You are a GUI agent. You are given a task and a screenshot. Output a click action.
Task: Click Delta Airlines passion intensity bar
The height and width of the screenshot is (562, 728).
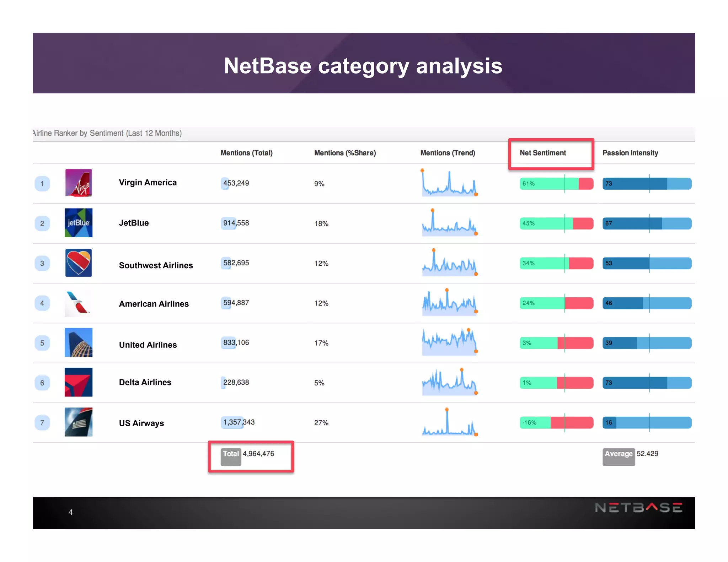(x=647, y=383)
